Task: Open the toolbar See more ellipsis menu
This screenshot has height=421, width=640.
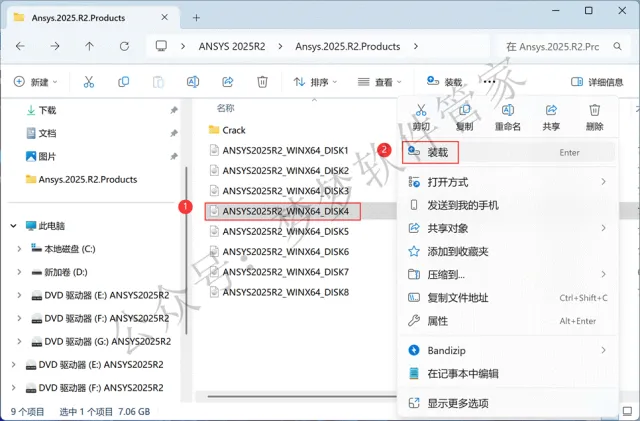Action: click(x=489, y=82)
